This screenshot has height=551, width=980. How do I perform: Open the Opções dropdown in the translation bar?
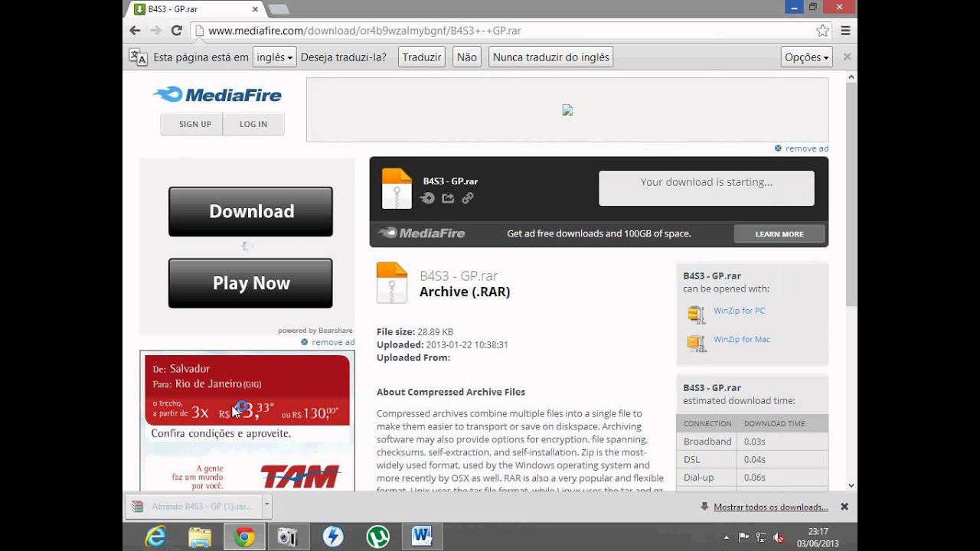807,57
